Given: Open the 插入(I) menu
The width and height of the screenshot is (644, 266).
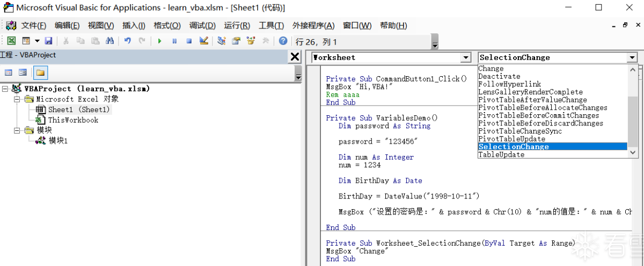Looking at the screenshot, I should coord(134,26).
